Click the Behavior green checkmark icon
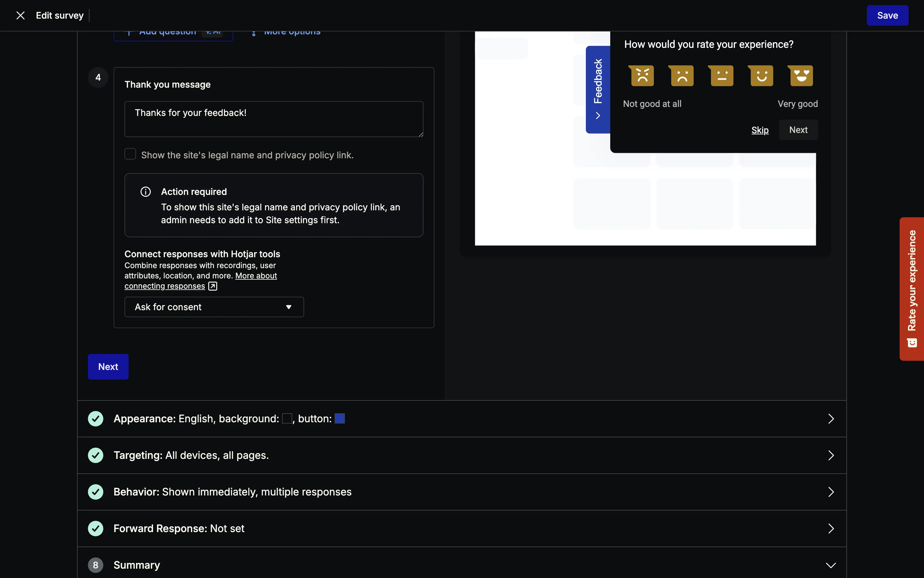The image size is (924, 578). [96, 492]
